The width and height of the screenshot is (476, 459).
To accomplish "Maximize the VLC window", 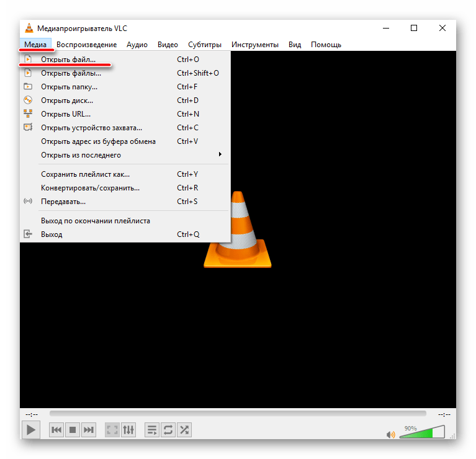I will (x=414, y=28).
